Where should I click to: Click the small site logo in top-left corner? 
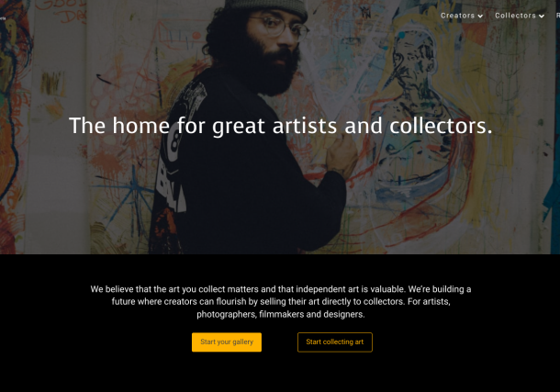coord(3,18)
